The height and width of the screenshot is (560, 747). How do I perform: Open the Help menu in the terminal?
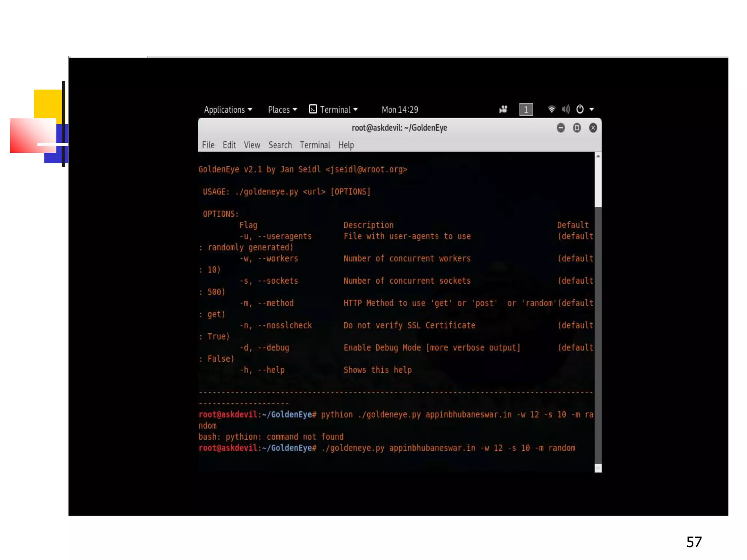click(346, 145)
